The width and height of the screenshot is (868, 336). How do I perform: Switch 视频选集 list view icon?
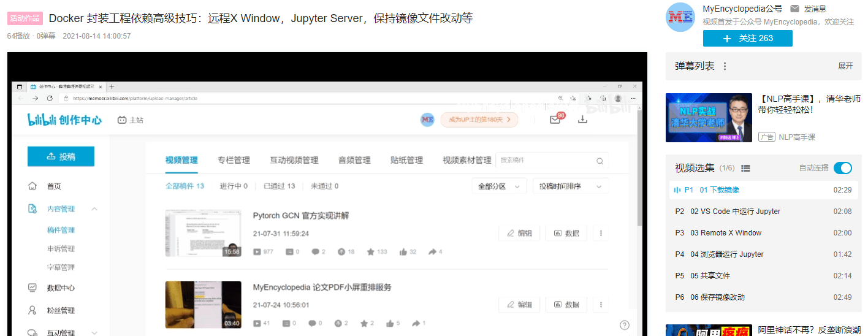[745, 168]
